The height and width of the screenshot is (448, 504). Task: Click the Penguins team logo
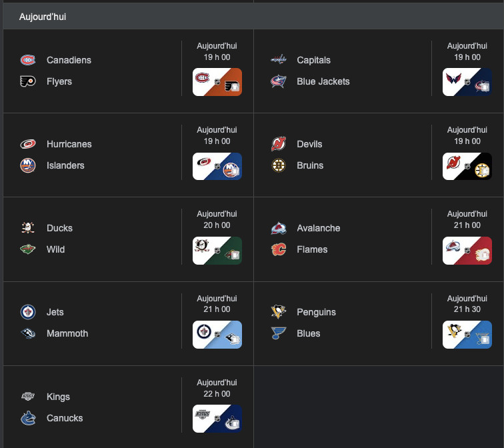pyautogui.click(x=278, y=312)
